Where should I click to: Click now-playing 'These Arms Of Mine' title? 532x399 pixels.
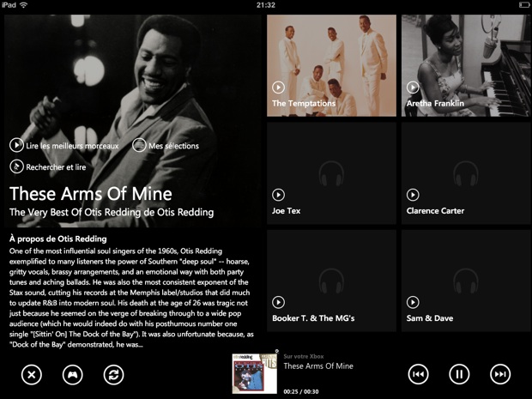click(318, 366)
